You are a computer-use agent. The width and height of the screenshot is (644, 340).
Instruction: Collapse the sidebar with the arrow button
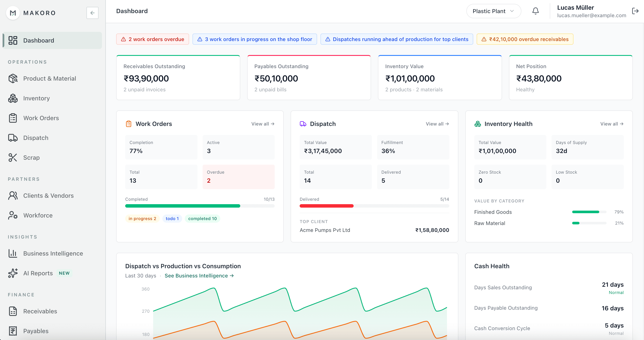pyautogui.click(x=92, y=13)
